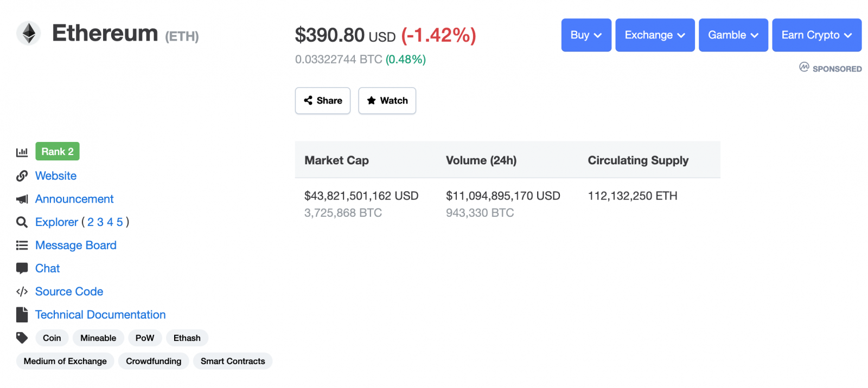Open alternate explorer link 4

(x=110, y=222)
